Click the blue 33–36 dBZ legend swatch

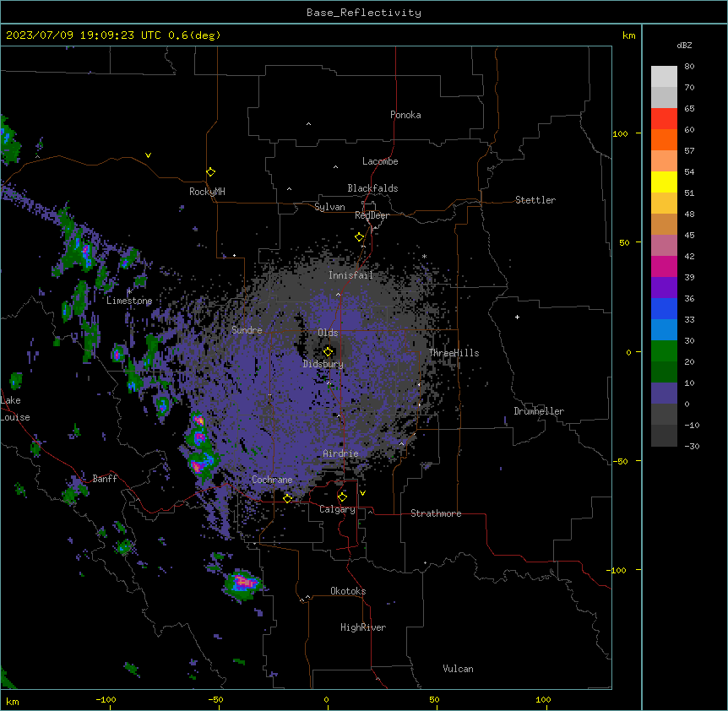[x=664, y=308]
